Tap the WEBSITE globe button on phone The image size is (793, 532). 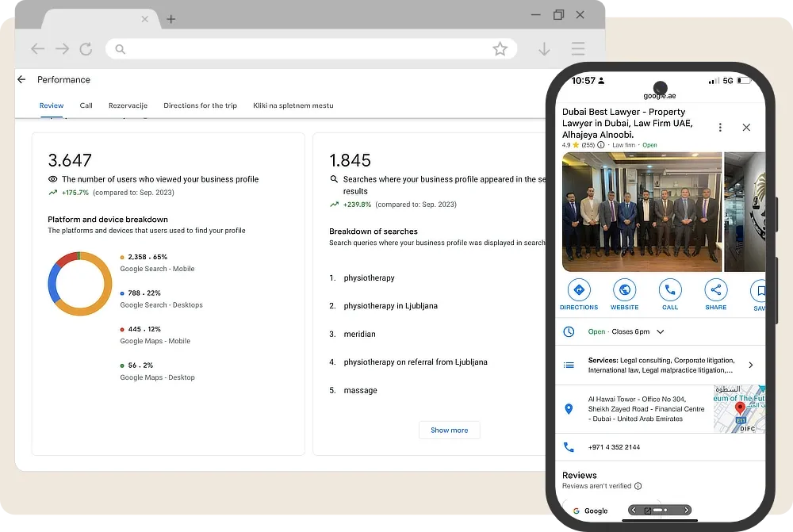click(625, 294)
